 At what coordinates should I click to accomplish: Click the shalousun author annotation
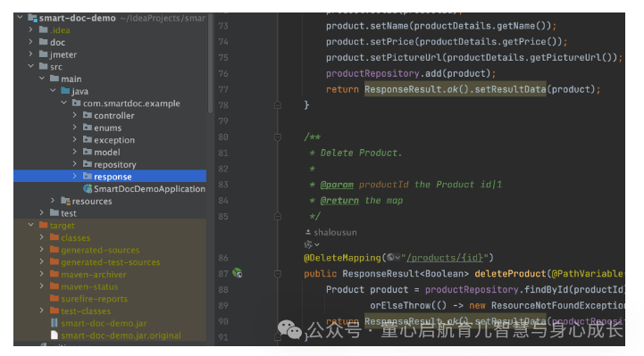click(335, 232)
